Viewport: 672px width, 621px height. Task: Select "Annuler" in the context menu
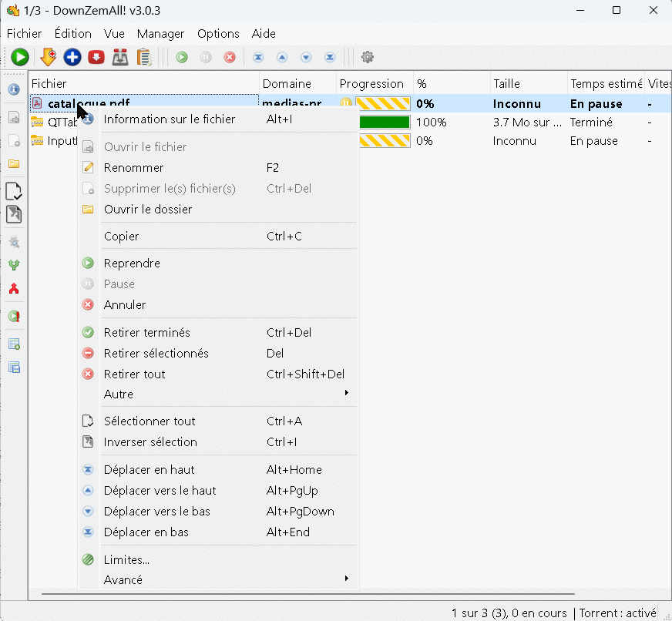(219, 304)
